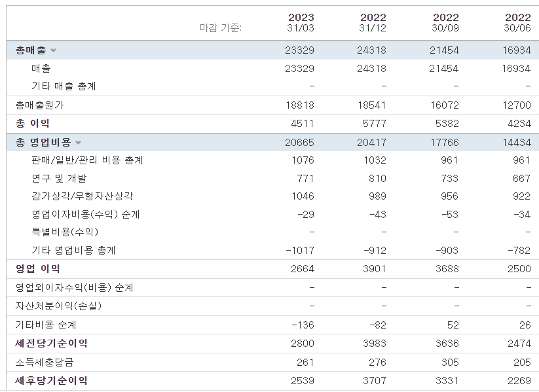Click 총매출원가 value 18818
The image size is (539, 392).
tap(300, 105)
